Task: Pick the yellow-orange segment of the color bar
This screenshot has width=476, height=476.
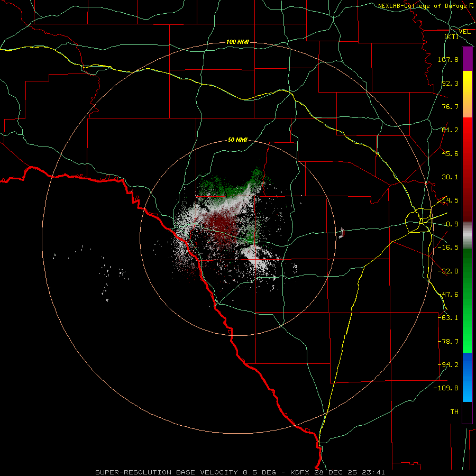Action: tap(467, 94)
